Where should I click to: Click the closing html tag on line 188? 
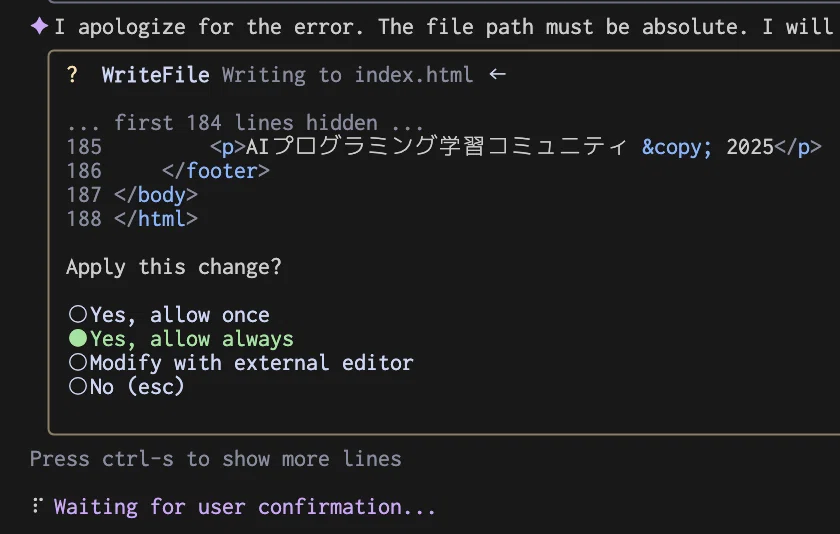156,219
